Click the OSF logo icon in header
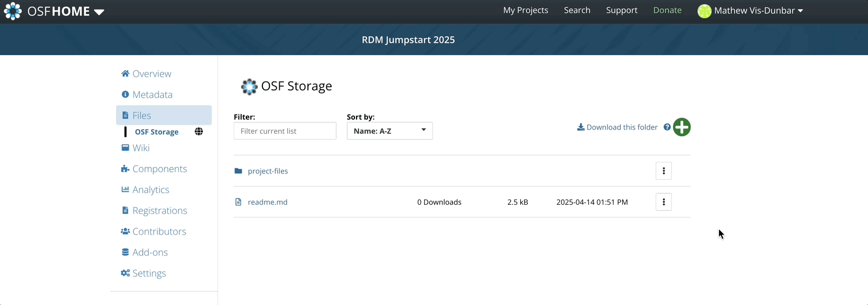This screenshot has height=305, width=868. coord(13,11)
